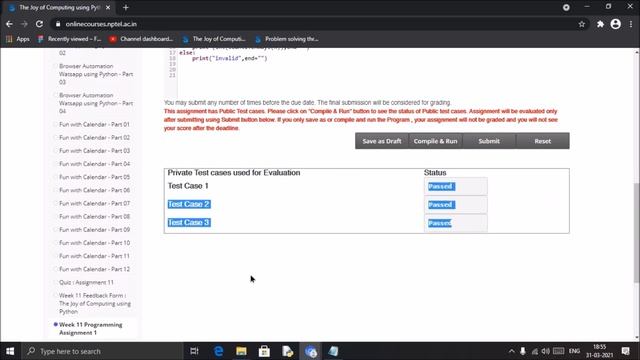Open Fun with Calendar - Part 12
Image resolution: width=640 pixels, height=360 pixels.
[x=94, y=269]
